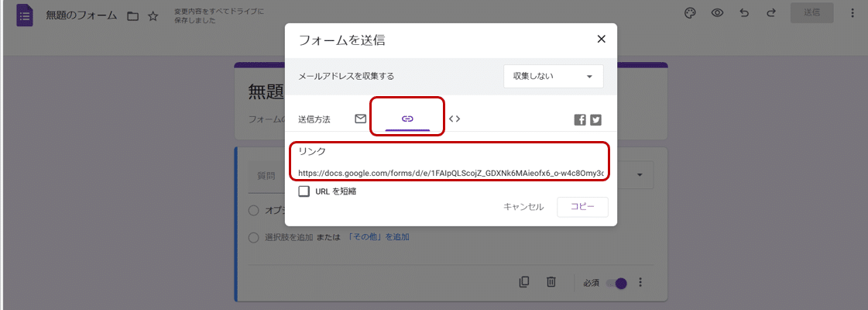Share the form on Facebook
868x310 pixels.
(x=580, y=119)
